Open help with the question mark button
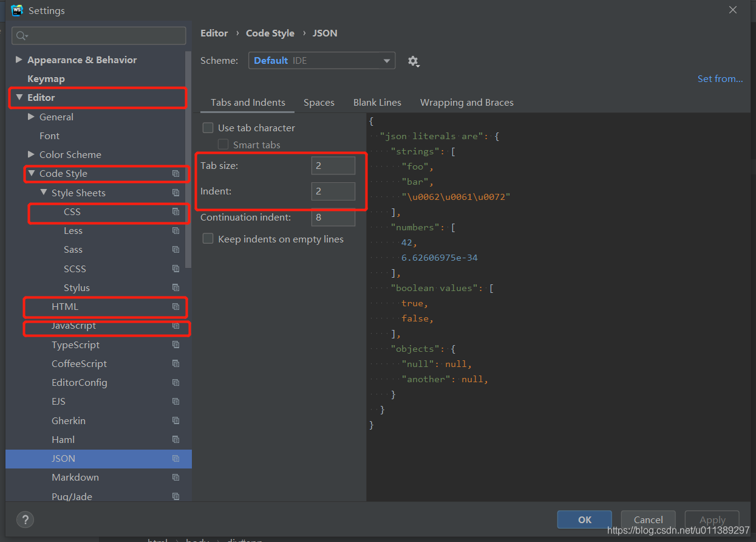 click(x=25, y=520)
